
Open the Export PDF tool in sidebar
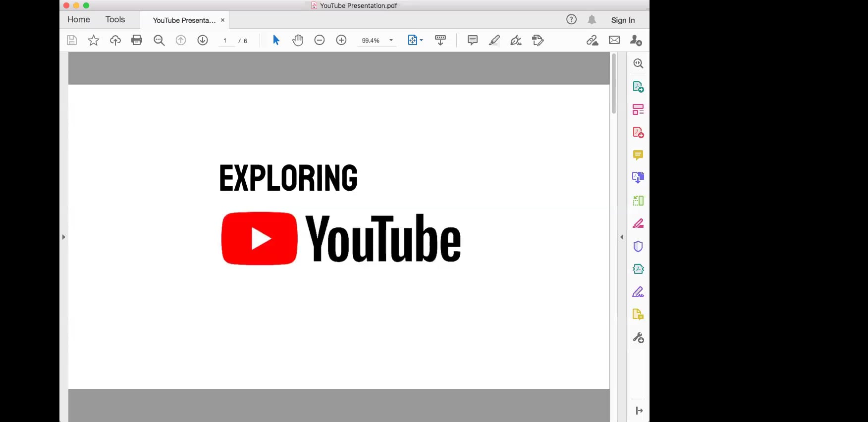point(638,87)
